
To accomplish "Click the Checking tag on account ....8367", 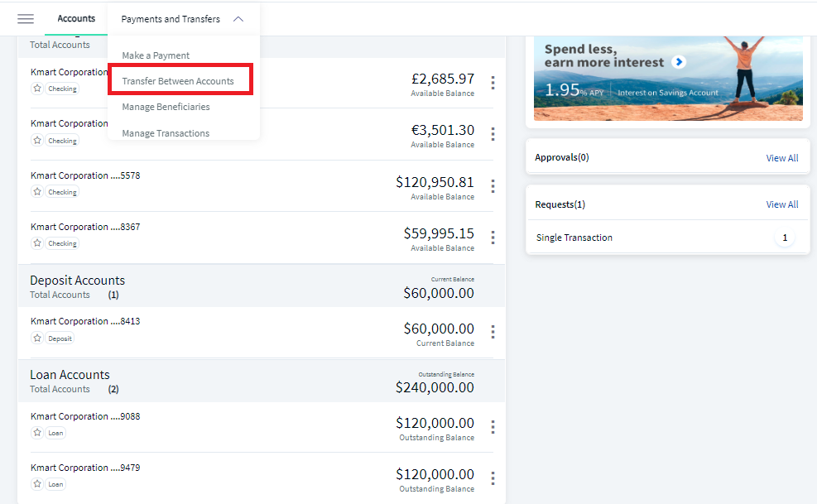I will (x=62, y=243).
